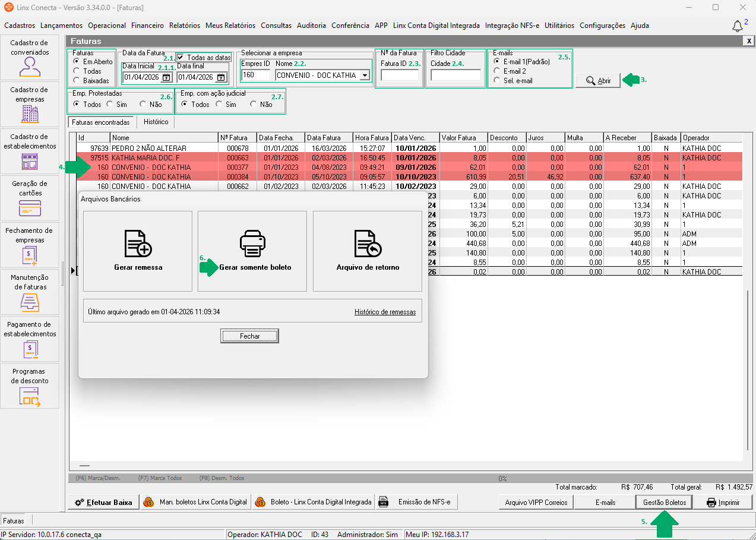Open the Data final calendar picker
Viewport: 756px width, 540px height.
(x=221, y=77)
